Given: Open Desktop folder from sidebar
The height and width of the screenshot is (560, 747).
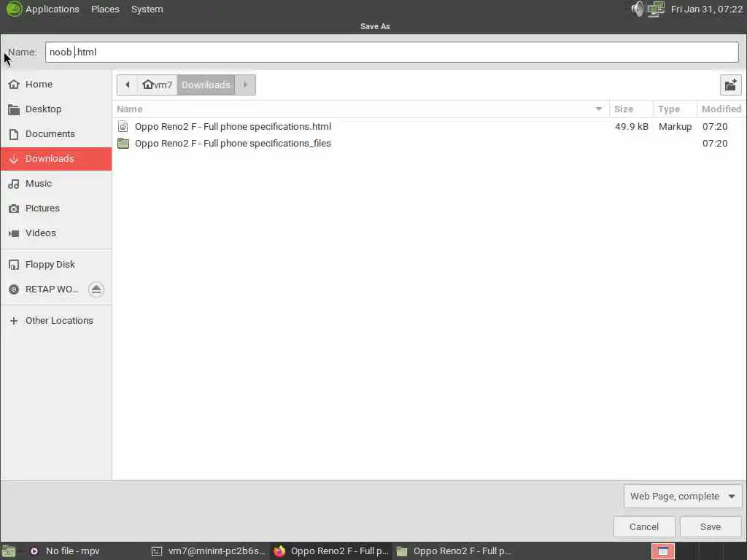Looking at the screenshot, I should coord(56,109).
